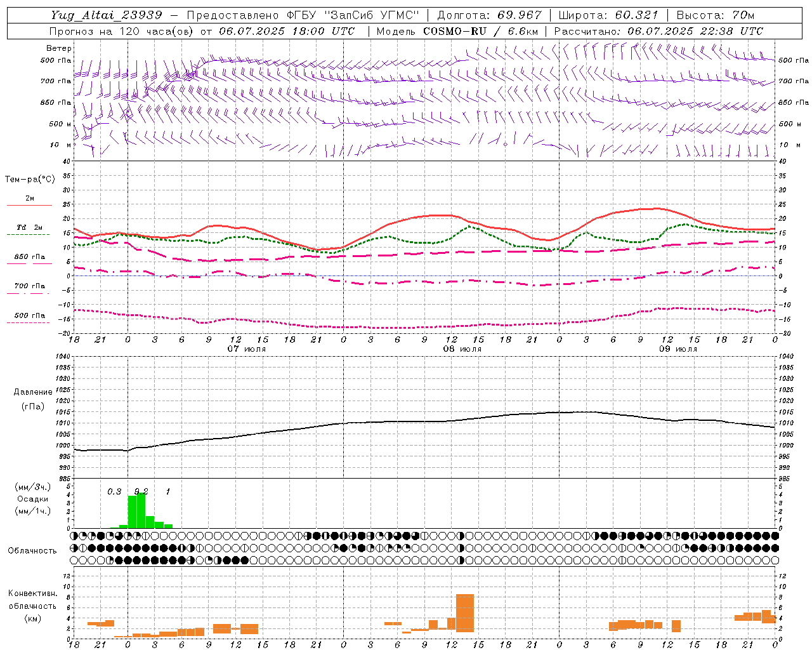
Task: Click the Конвективн. convective cloud label
Action: [32, 594]
